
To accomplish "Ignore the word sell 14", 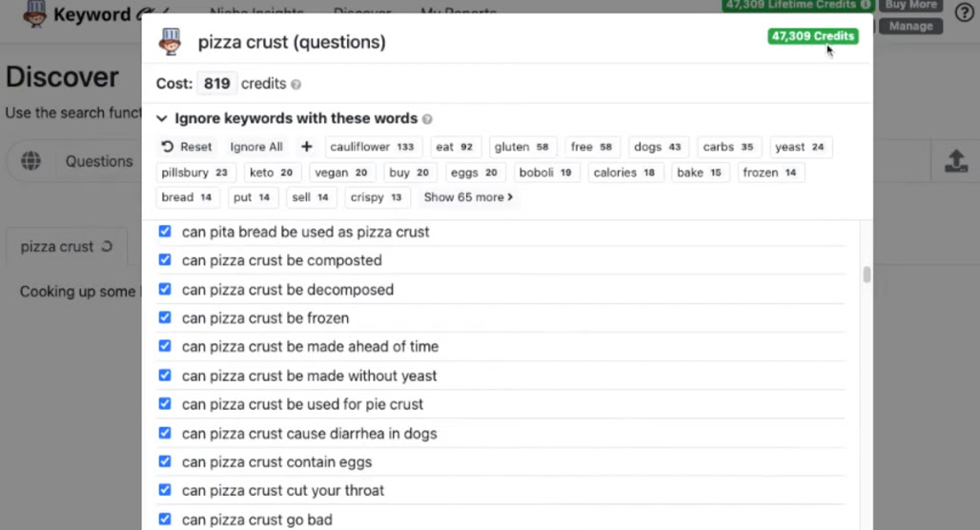I will tap(311, 197).
